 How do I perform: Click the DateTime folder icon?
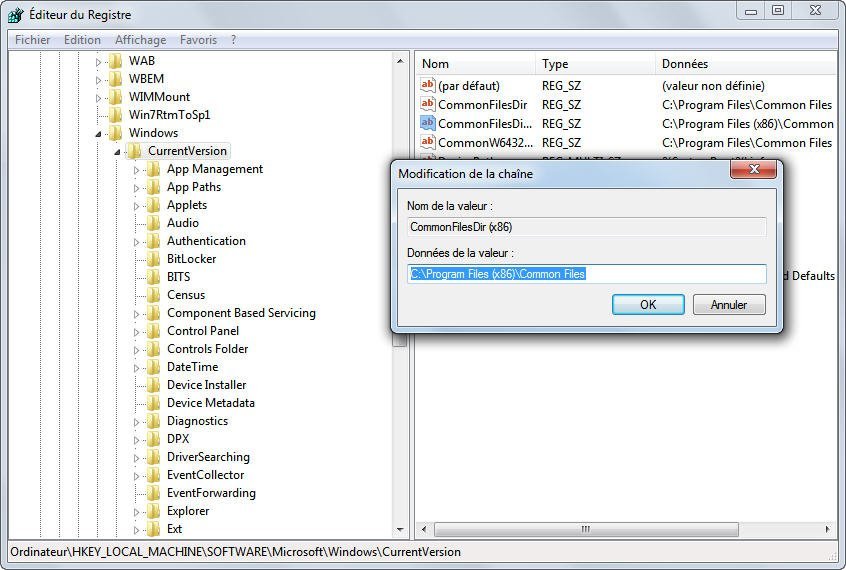point(154,367)
